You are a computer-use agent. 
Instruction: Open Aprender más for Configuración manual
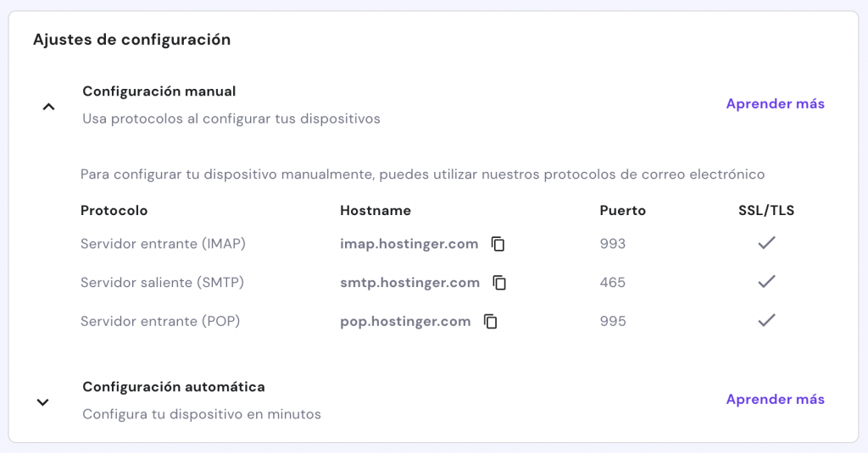pos(775,104)
